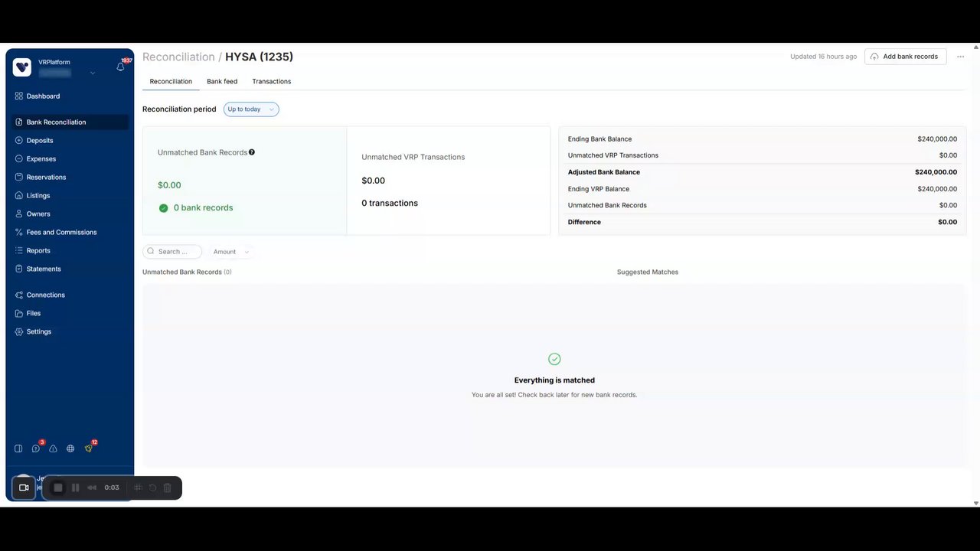Click the Reports sidebar icon
980x551 pixels.
pyautogui.click(x=19, y=251)
